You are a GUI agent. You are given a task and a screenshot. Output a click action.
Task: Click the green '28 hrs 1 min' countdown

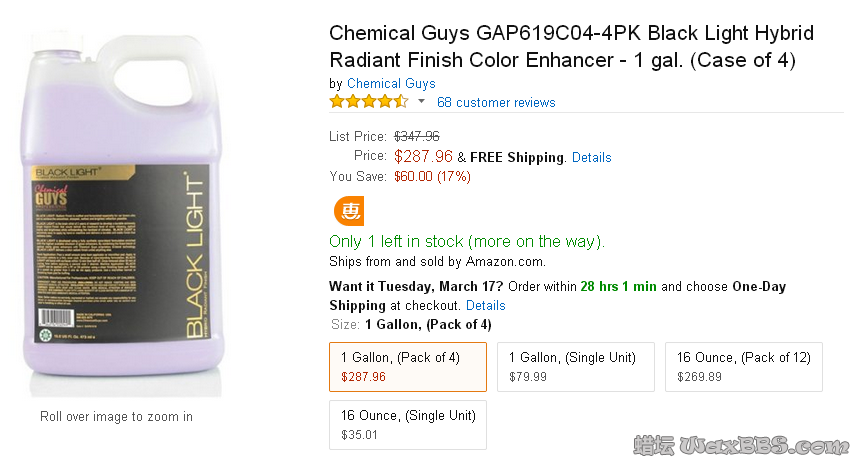(x=618, y=286)
